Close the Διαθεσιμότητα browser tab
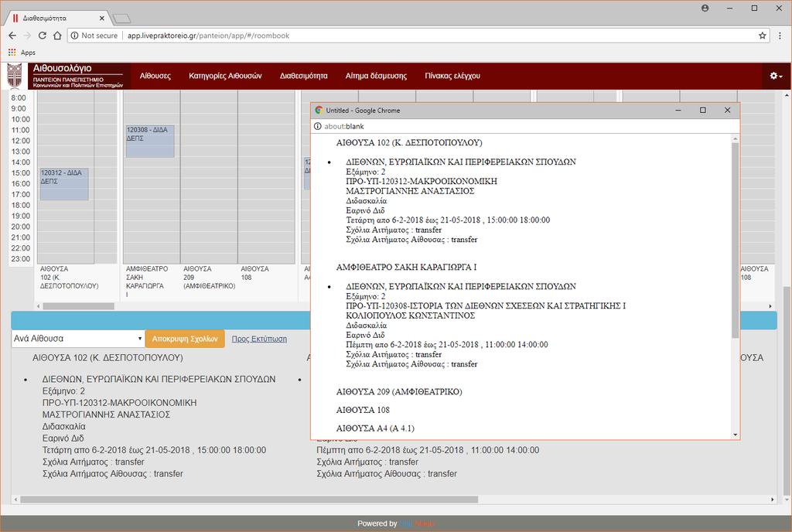Screen dimensions: 792x532 101,18
